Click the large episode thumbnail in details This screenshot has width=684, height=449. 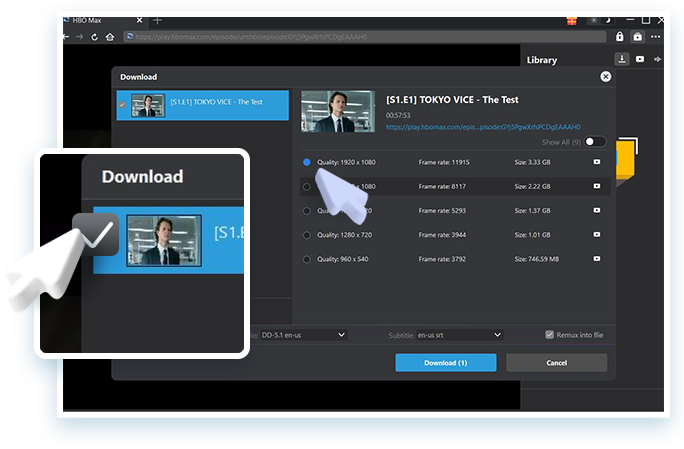pos(338,111)
